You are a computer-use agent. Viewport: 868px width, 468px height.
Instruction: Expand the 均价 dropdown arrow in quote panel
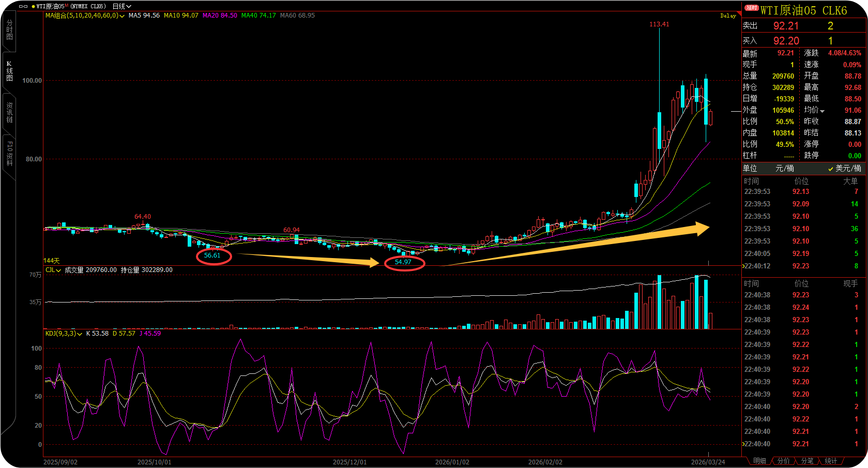(x=822, y=111)
